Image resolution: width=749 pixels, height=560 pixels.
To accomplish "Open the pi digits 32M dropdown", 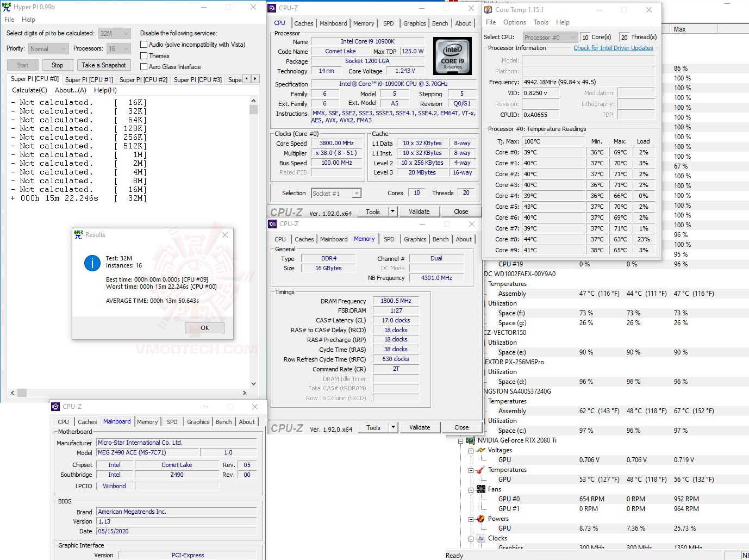I will pyautogui.click(x=115, y=33).
